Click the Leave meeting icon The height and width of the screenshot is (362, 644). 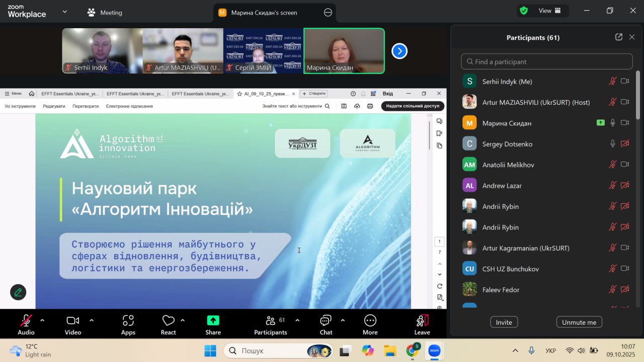pos(422,321)
